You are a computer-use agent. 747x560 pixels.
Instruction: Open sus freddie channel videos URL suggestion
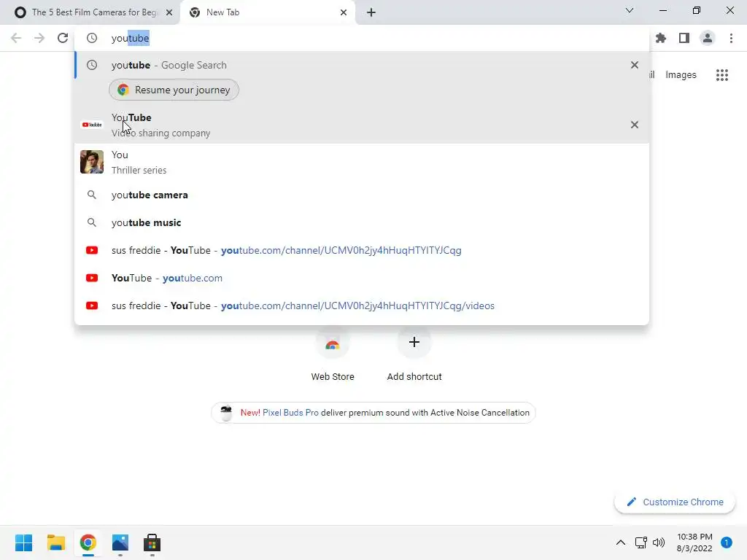[x=362, y=306]
